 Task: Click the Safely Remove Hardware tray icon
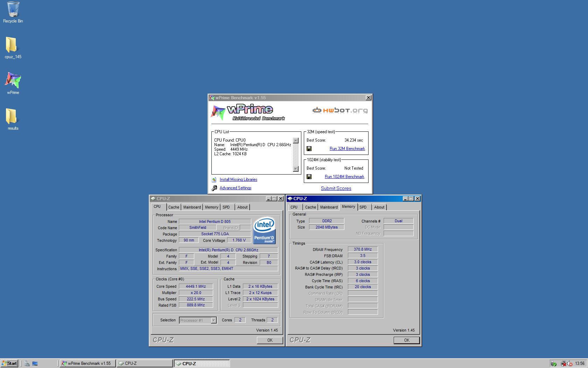[x=553, y=363]
